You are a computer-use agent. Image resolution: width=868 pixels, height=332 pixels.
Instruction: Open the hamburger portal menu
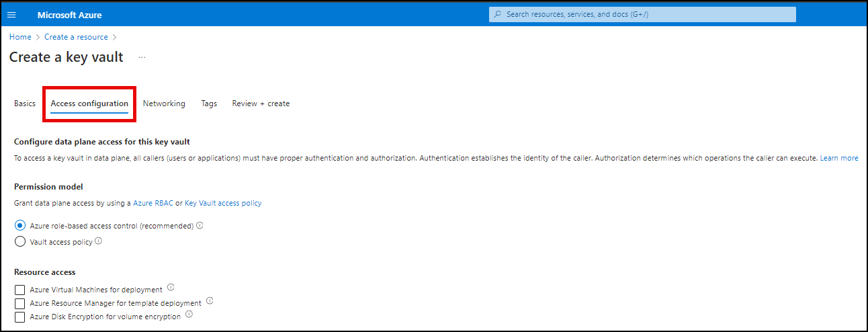tap(11, 14)
